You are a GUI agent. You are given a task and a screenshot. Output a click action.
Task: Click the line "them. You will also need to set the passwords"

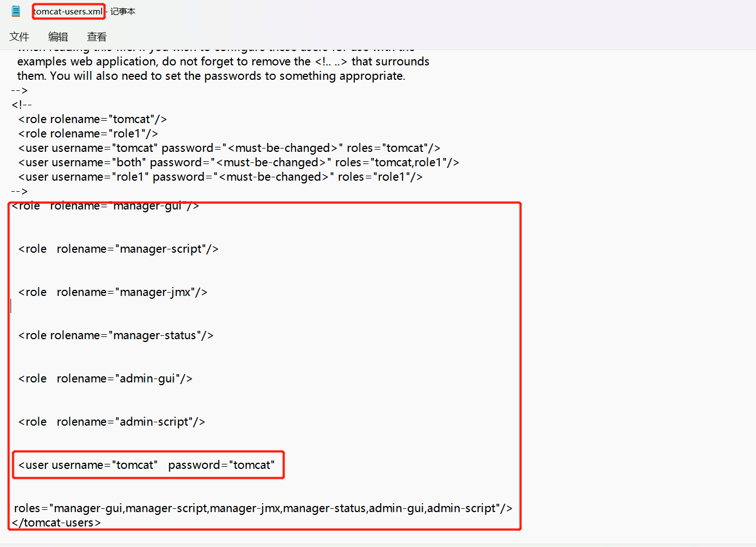pyautogui.click(x=211, y=76)
